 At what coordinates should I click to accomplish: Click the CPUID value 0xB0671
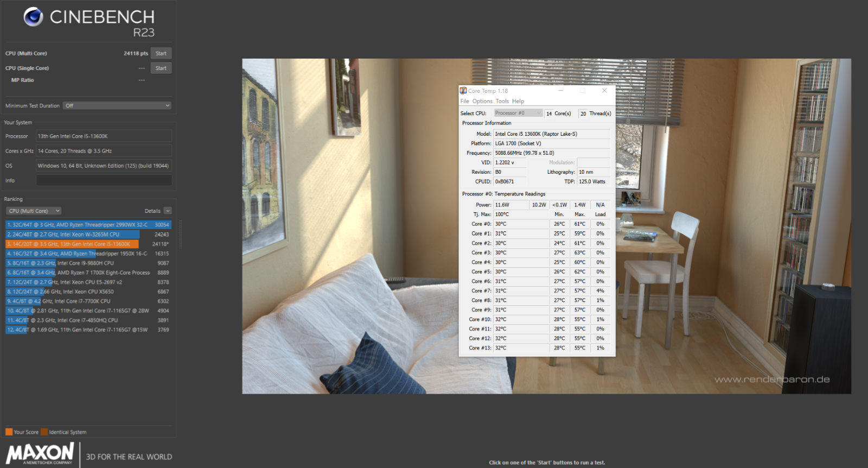click(509, 181)
